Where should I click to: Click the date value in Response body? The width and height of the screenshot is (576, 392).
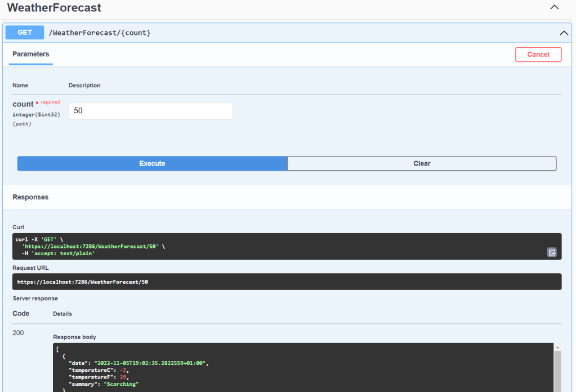coord(151,363)
